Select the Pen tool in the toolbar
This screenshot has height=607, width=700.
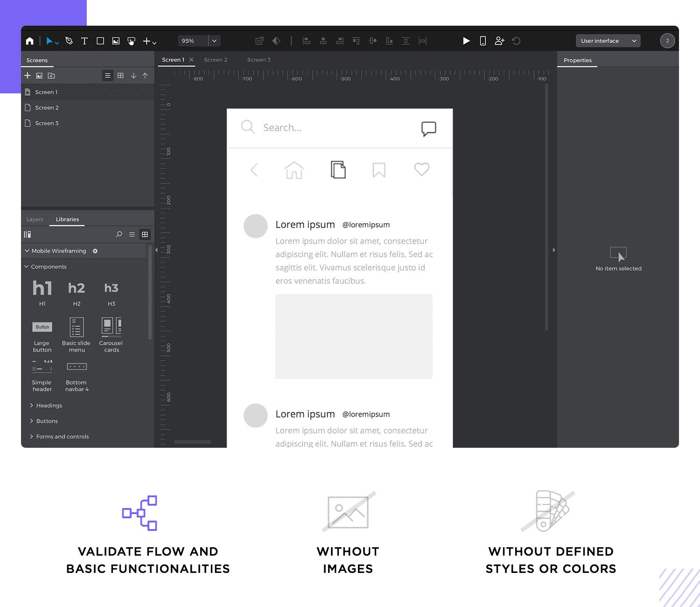69,41
